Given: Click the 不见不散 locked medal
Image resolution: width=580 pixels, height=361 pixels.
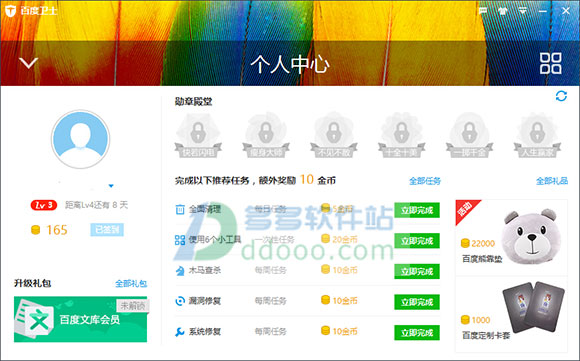Looking at the screenshot, I should pyautogui.click(x=334, y=135).
